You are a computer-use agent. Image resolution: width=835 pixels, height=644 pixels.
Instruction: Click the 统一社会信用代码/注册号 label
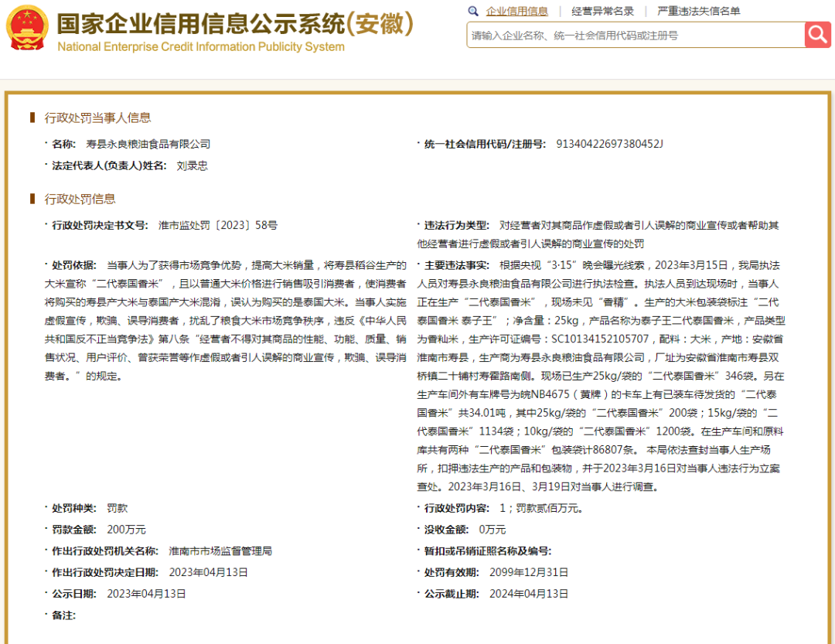(x=485, y=144)
